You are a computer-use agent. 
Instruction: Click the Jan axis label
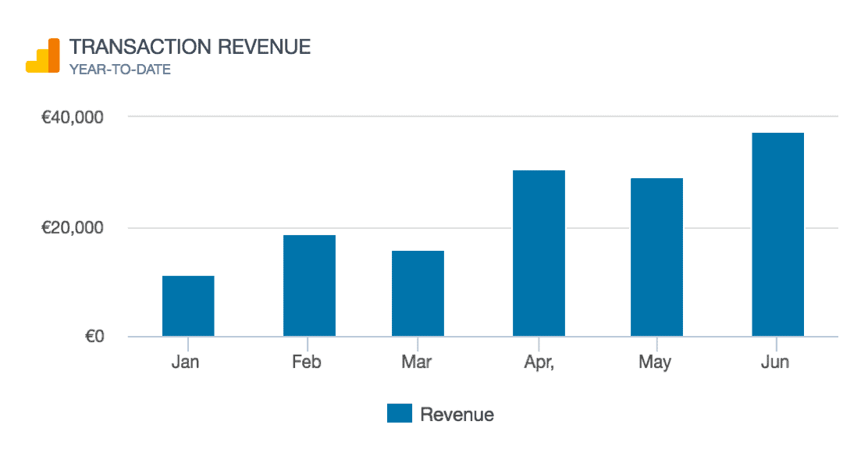(x=185, y=362)
